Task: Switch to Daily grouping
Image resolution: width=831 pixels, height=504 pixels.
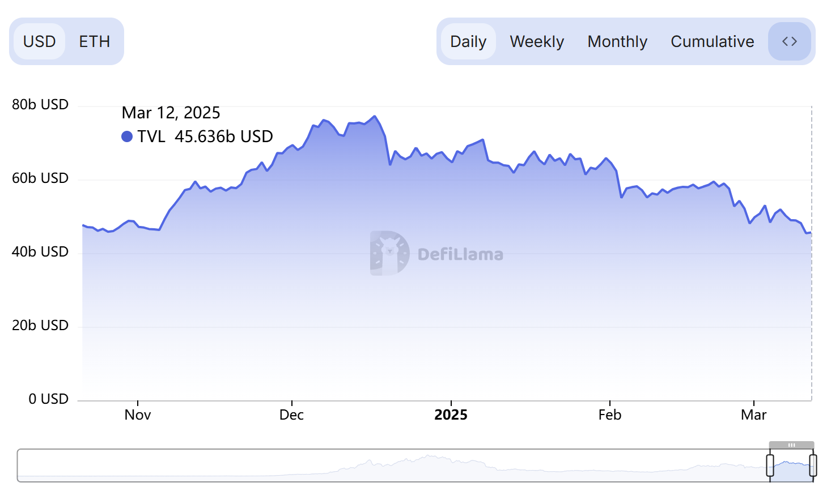Action: 468,41
